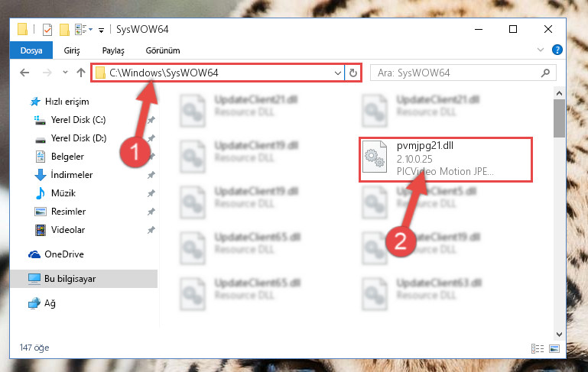Screen dimensions: 588x372
Task: Open the help question mark icon
Action: pyautogui.click(x=557, y=50)
